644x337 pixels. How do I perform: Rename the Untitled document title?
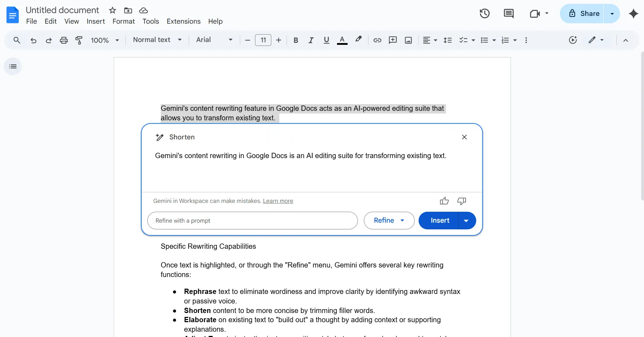point(63,10)
